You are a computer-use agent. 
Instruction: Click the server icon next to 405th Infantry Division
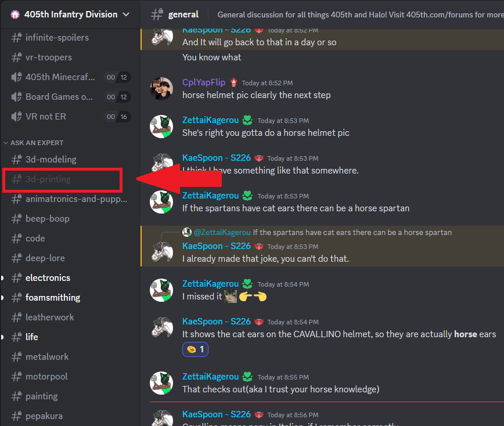[x=15, y=15]
